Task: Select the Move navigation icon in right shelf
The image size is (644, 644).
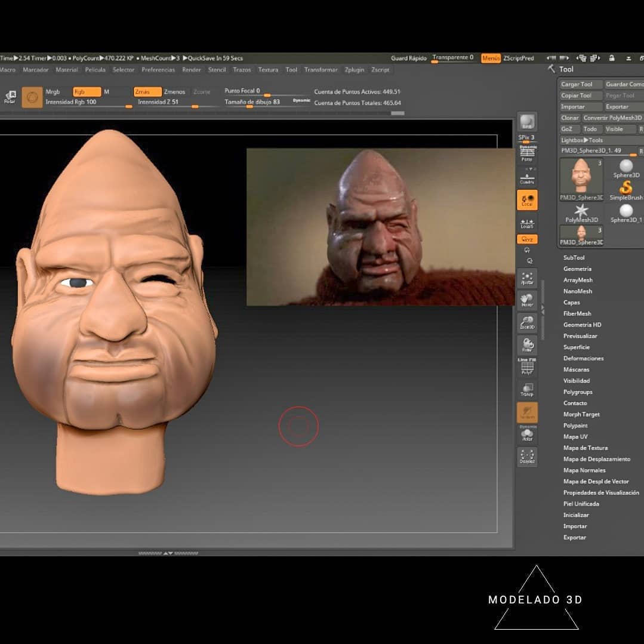Action: [x=527, y=300]
